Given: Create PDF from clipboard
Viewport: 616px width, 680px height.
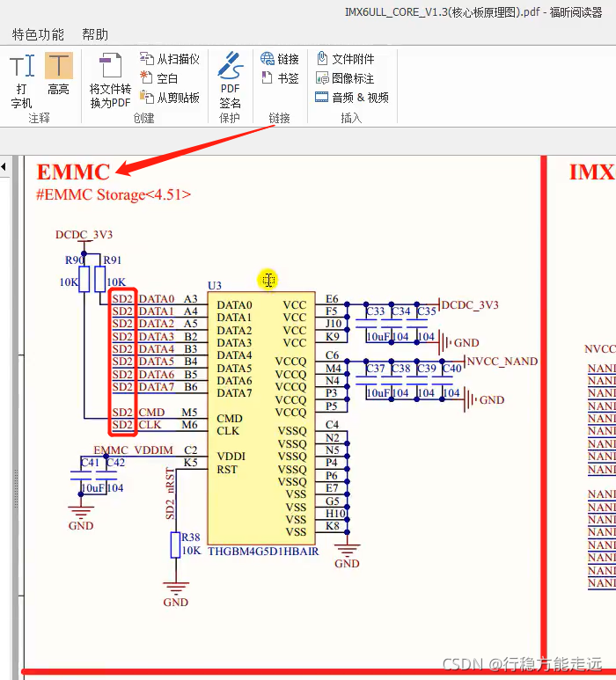Looking at the screenshot, I should pos(170,98).
